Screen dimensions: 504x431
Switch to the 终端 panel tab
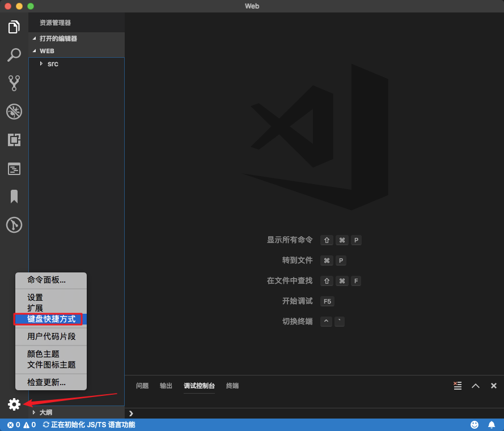231,386
